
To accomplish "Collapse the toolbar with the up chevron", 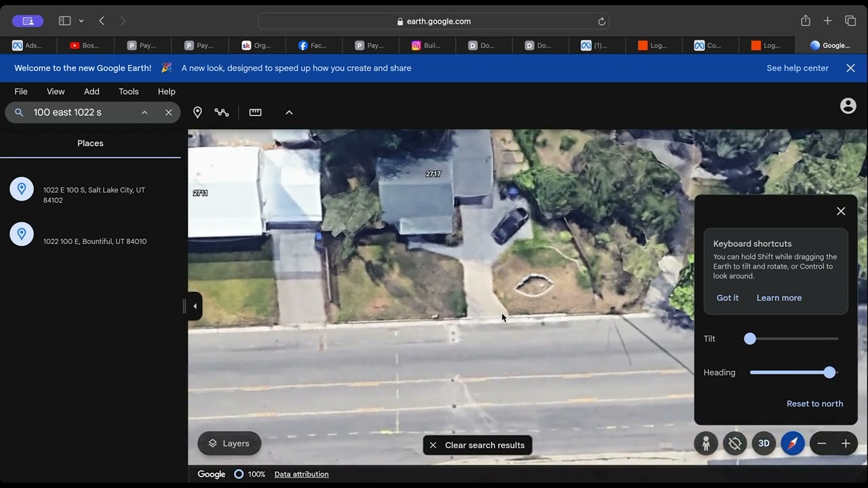I will pos(289,113).
